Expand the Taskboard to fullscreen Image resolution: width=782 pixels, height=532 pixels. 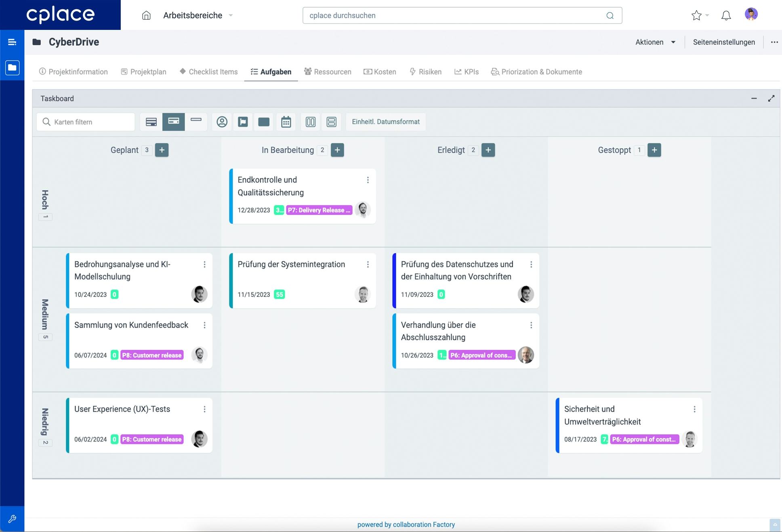coord(771,98)
